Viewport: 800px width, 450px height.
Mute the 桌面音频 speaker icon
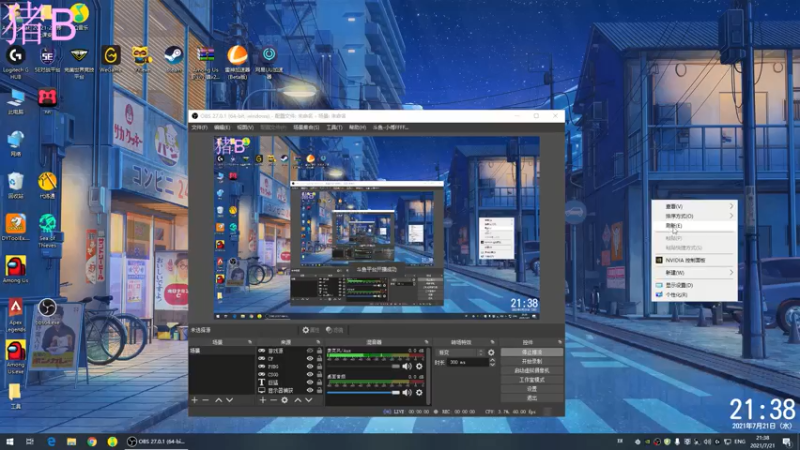[407, 392]
